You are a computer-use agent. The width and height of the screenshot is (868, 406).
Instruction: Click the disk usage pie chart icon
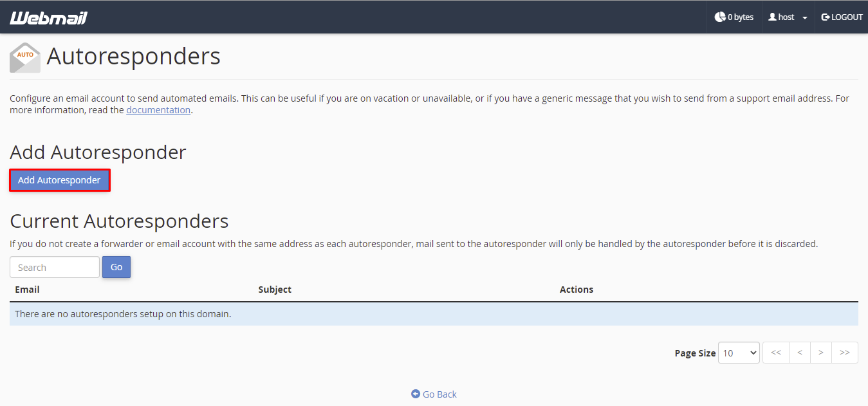[720, 17]
